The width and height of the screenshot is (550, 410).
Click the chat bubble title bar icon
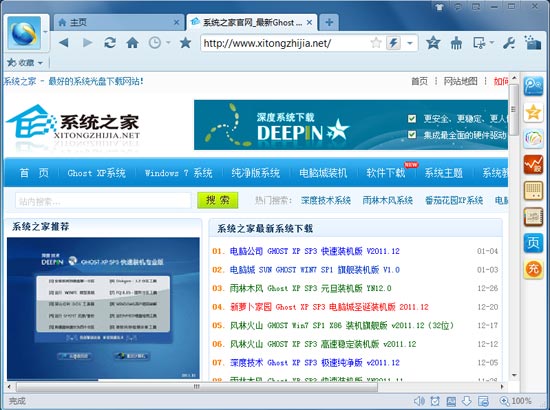click(x=458, y=7)
